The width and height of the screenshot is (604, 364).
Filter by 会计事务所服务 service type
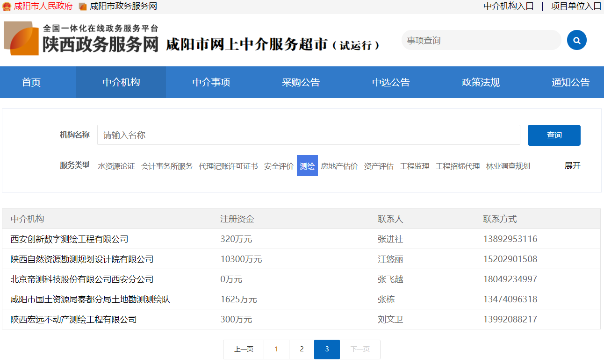pyautogui.click(x=167, y=166)
